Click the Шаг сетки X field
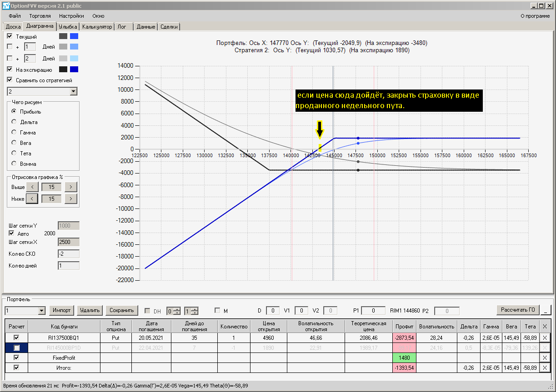 69,242
